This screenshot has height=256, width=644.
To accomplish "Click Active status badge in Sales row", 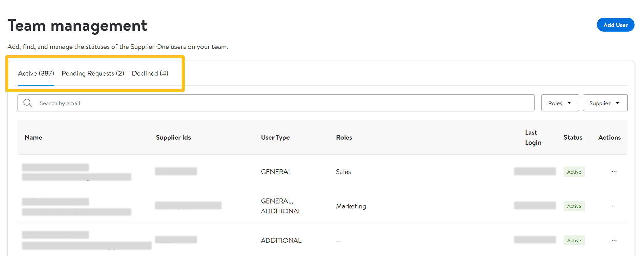I will pyautogui.click(x=574, y=172).
